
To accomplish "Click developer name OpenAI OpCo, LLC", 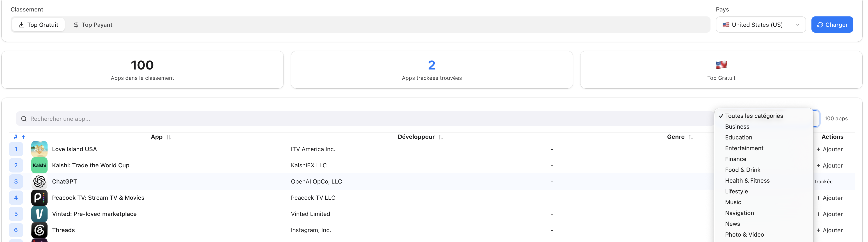I will point(316,181).
